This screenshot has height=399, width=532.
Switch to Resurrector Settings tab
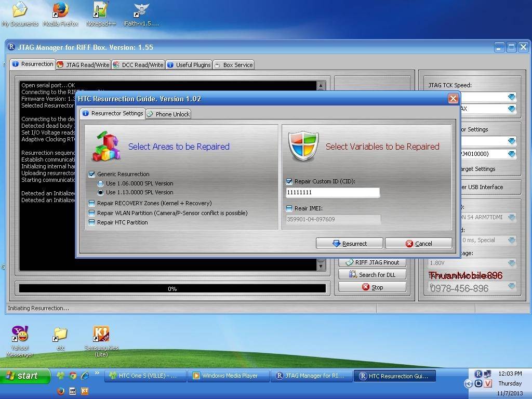113,113
